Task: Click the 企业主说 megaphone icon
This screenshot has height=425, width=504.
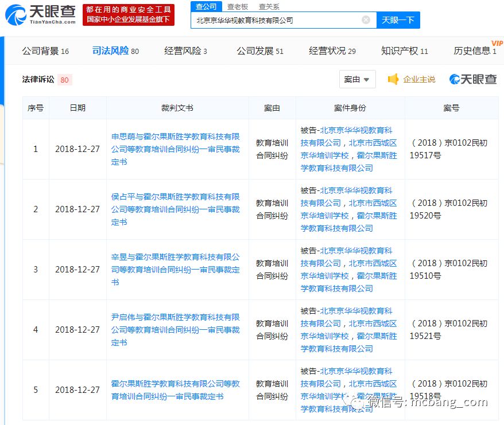Action: tap(393, 79)
